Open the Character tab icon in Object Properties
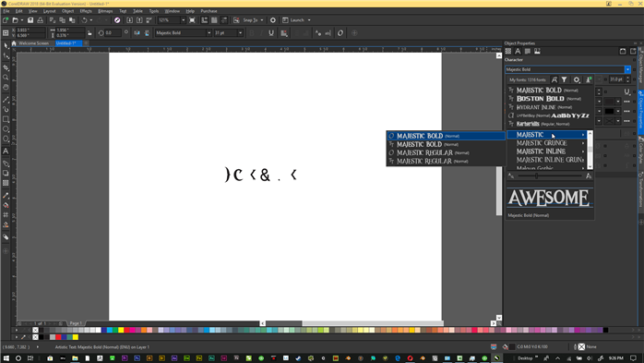644x363 pixels. tap(518, 52)
